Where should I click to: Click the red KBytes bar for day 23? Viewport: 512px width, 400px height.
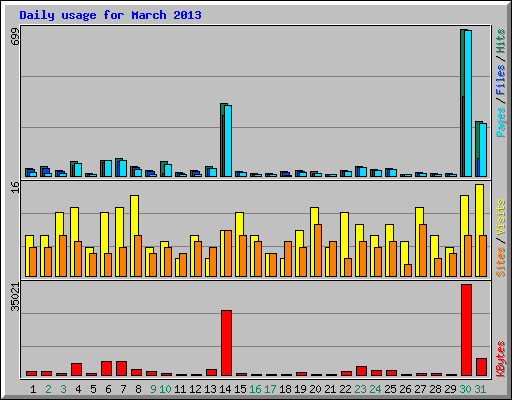pos(361,371)
